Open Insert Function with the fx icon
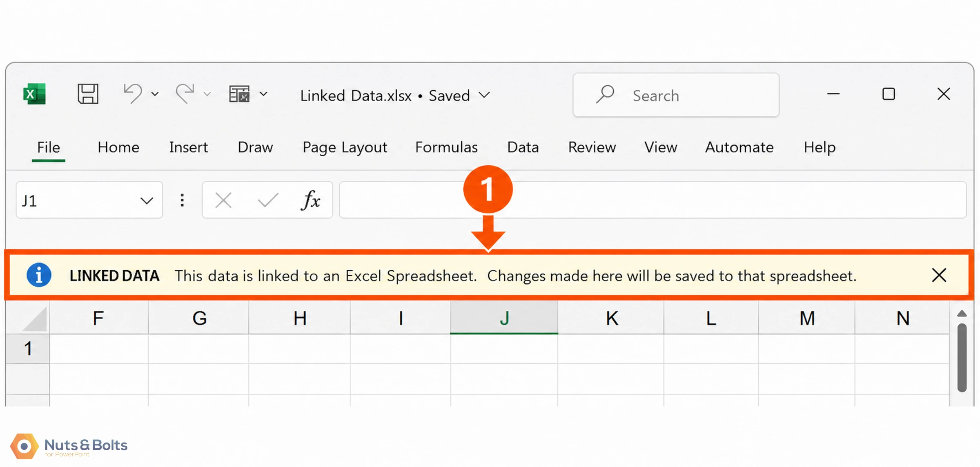The width and height of the screenshot is (980, 467). tap(311, 200)
